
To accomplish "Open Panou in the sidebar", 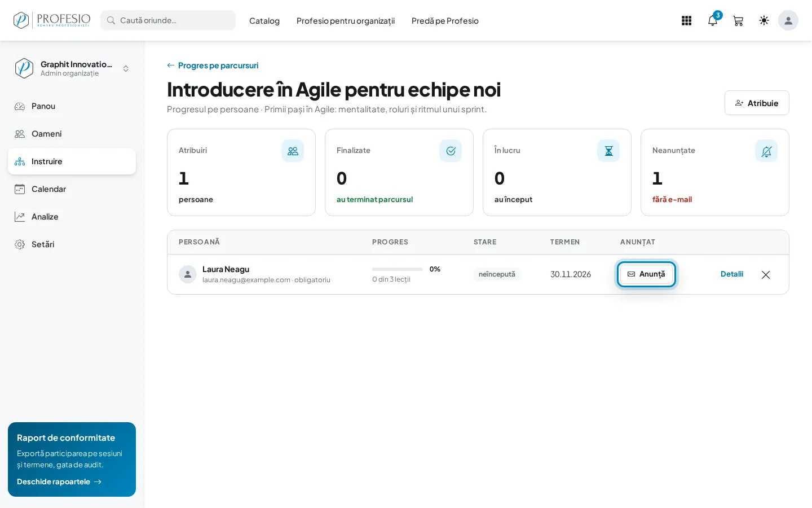I will click(72, 106).
